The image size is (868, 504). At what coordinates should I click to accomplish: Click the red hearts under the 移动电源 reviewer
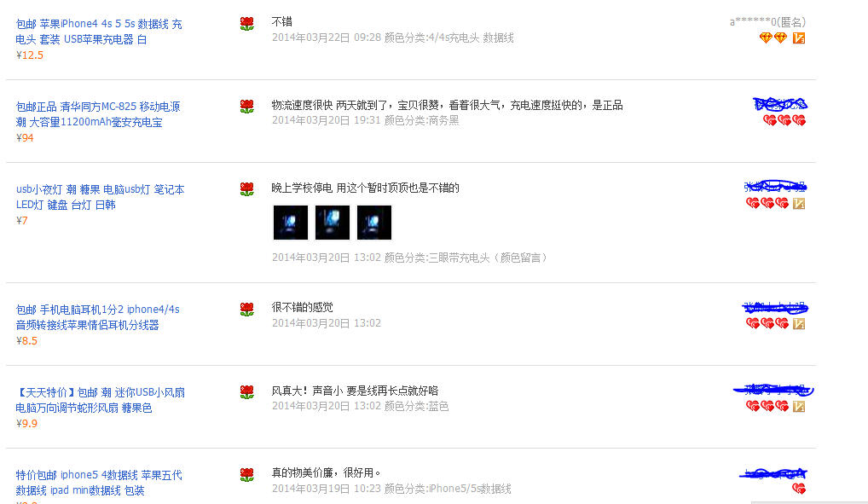tap(784, 120)
